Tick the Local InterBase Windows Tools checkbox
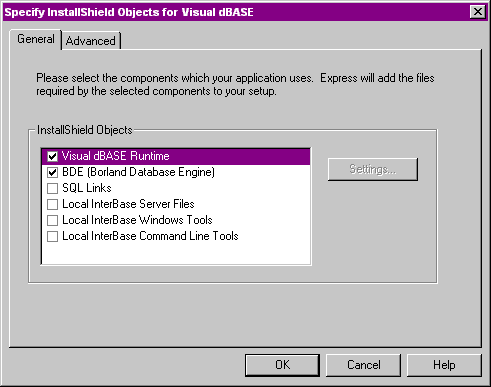 [52, 220]
